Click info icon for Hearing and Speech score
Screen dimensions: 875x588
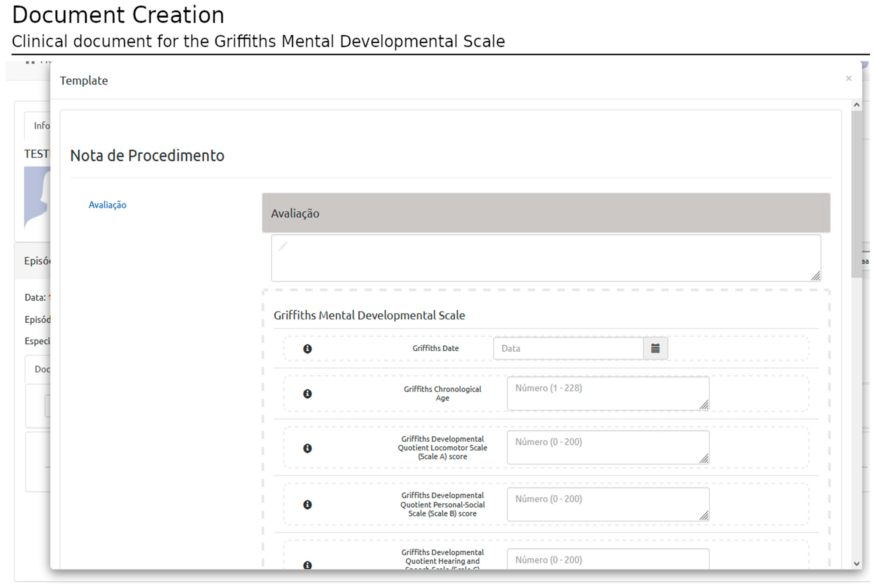[308, 565]
